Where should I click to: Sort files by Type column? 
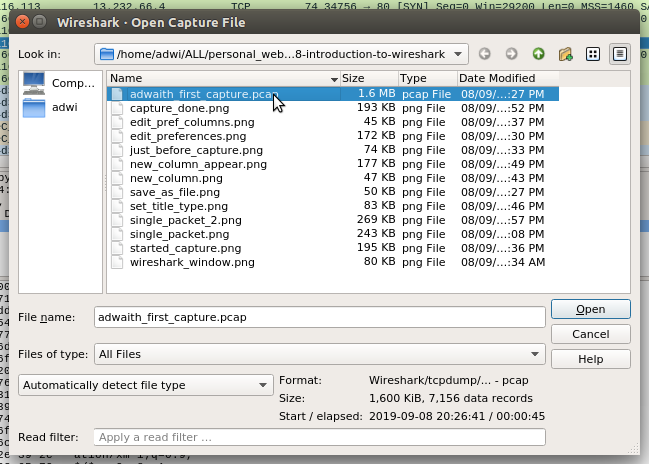coord(428,78)
